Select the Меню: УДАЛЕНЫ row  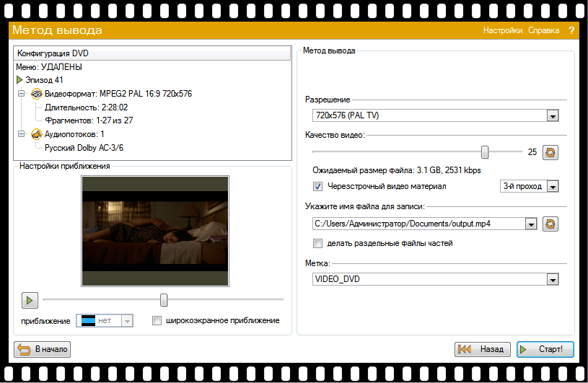(49, 67)
